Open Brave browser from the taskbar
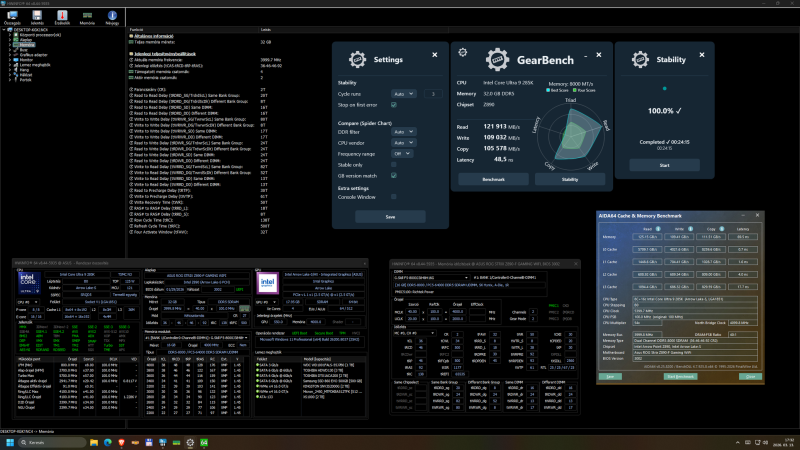This screenshot has width=800, height=450. pyautogui.click(x=121, y=442)
